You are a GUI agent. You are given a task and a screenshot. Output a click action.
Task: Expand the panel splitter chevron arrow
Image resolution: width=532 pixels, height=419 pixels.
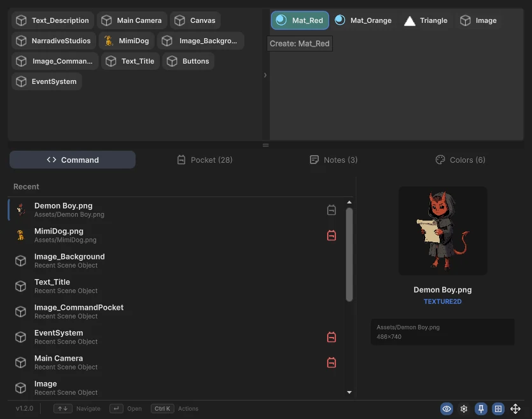click(x=265, y=75)
